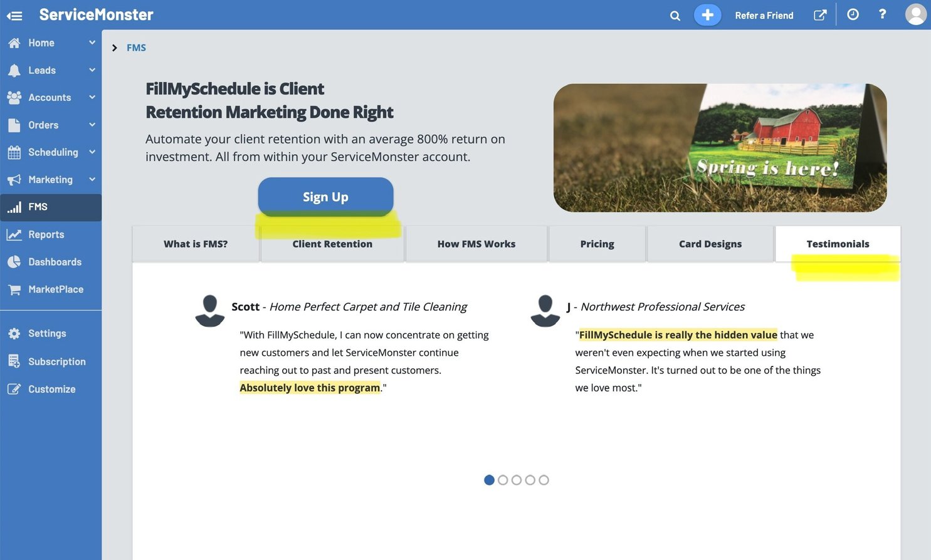Select the first testimonial carousel dot
Image resolution: width=931 pixels, height=560 pixels.
(x=490, y=480)
